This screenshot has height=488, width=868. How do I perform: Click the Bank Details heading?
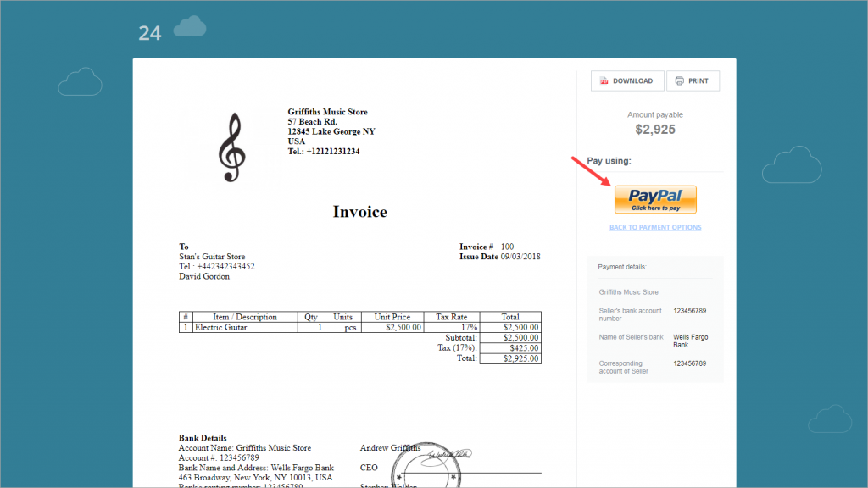203,438
